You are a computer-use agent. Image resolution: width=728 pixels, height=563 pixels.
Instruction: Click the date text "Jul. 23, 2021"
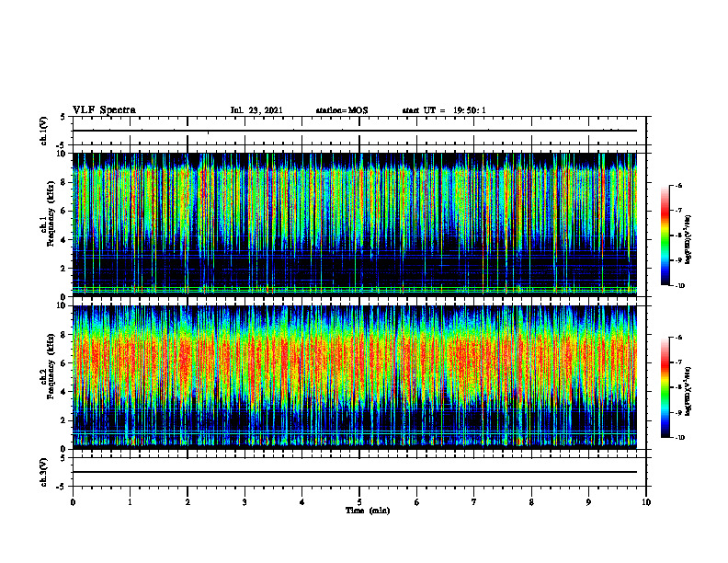click(x=256, y=110)
